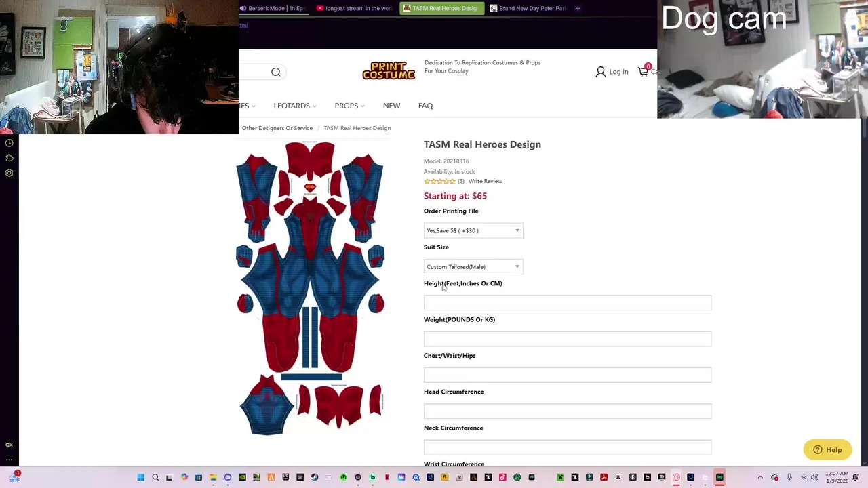The width and height of the screenshot is (868, 488).
Task: Click the Height input field
Action: [568, 303]
